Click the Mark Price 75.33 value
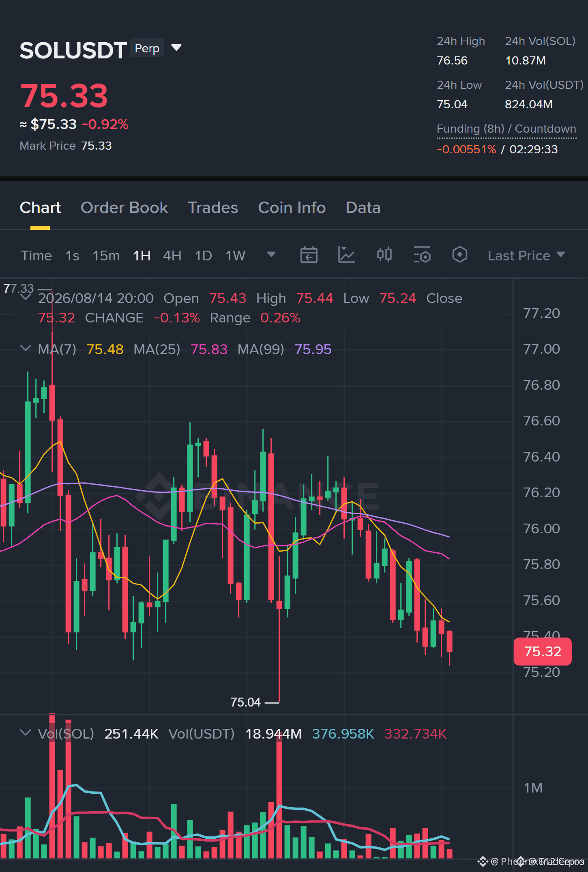This screenshot has width=588, height=872. tap(97, 146)
